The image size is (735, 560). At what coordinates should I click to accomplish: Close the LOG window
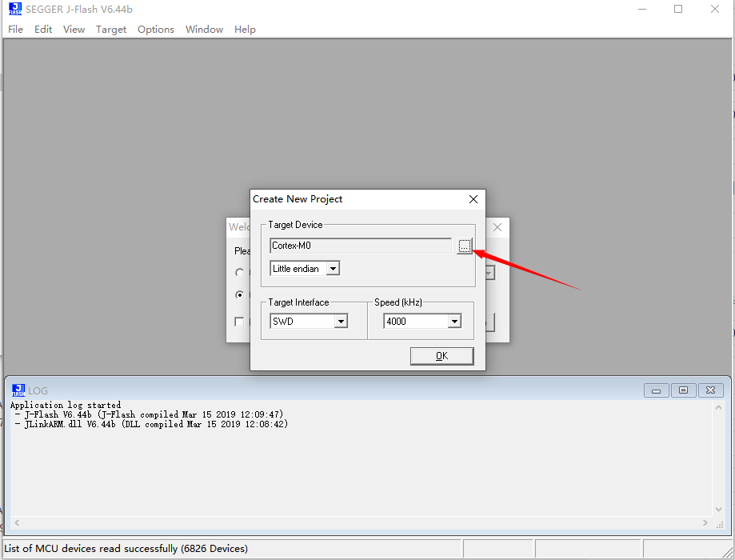pyautogui.click(x=711, y=390)
